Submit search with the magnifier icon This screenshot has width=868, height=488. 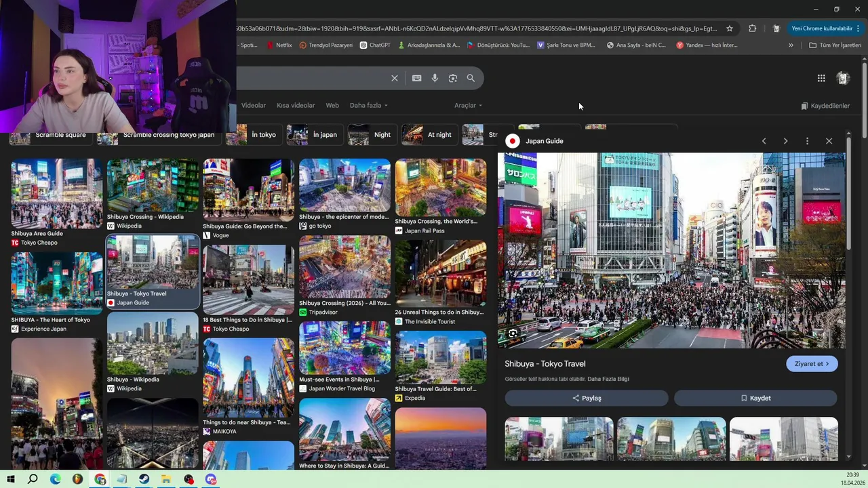471,78
